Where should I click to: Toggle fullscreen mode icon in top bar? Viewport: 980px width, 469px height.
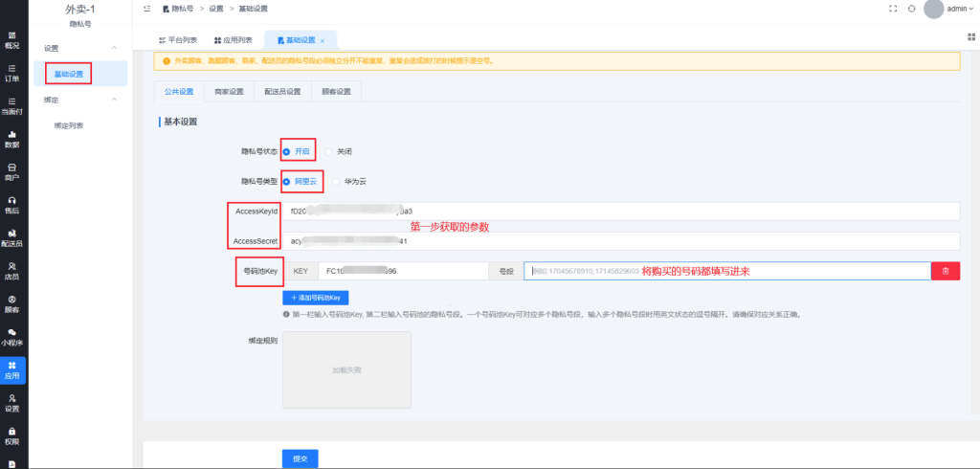[892, 9]
